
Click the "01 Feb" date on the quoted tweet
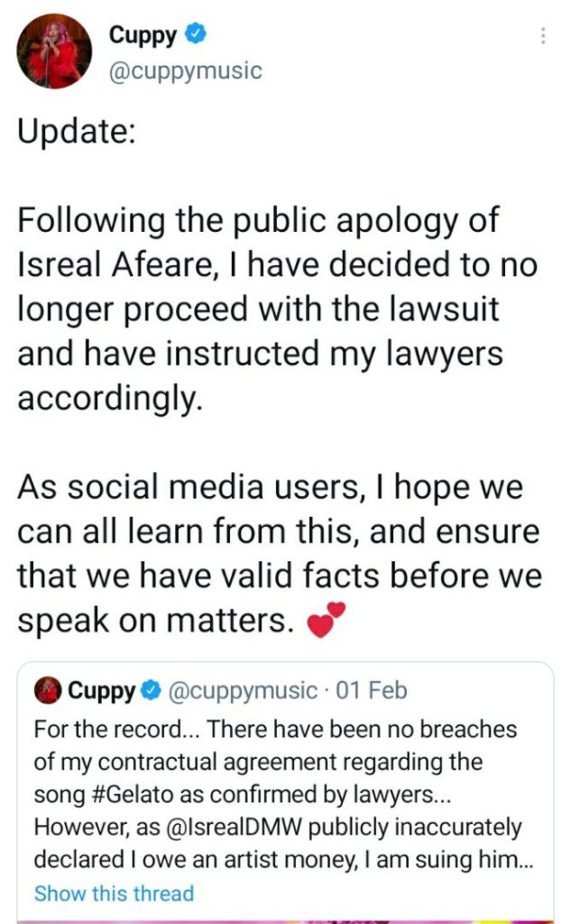coord(371,692)
